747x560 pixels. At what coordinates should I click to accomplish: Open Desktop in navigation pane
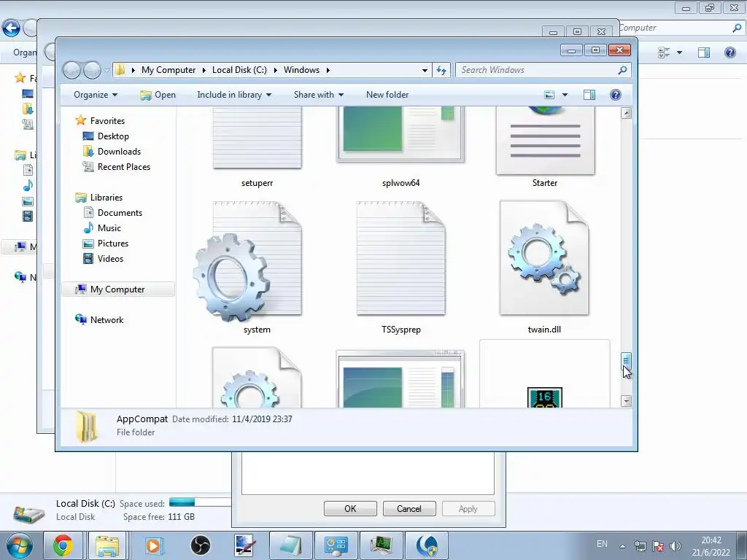(113, 136)
